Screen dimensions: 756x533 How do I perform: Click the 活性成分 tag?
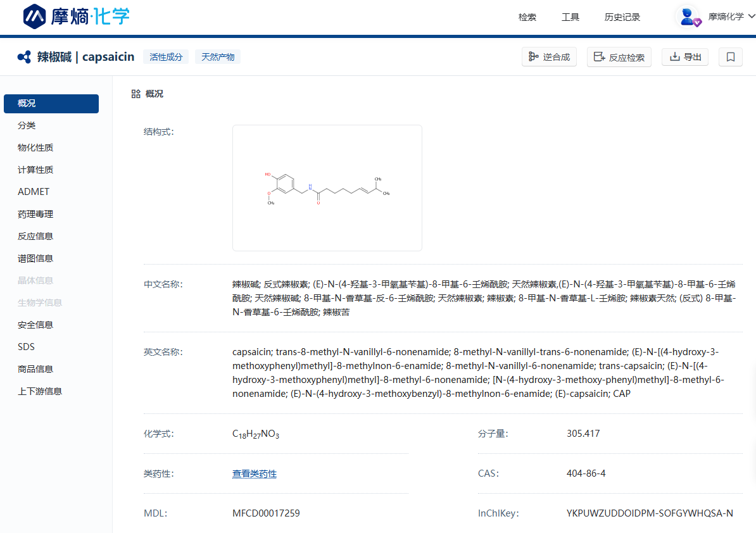tap(166, 57)
